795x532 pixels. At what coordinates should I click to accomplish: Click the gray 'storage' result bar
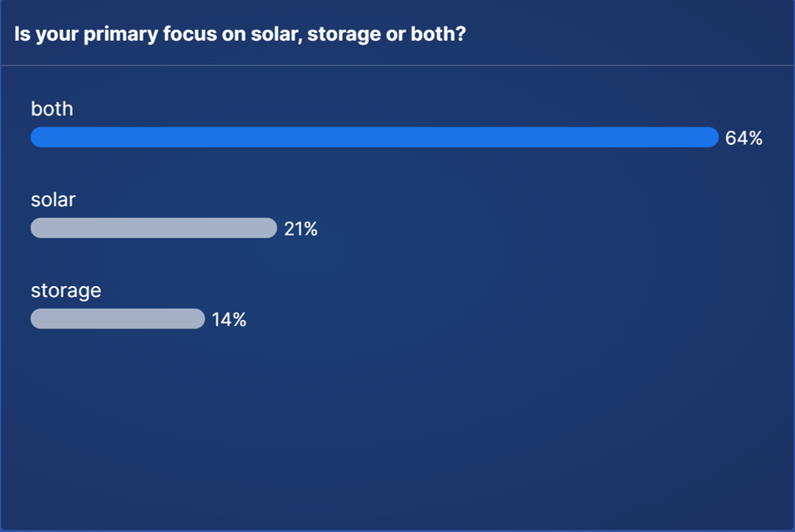click(118, 319)
